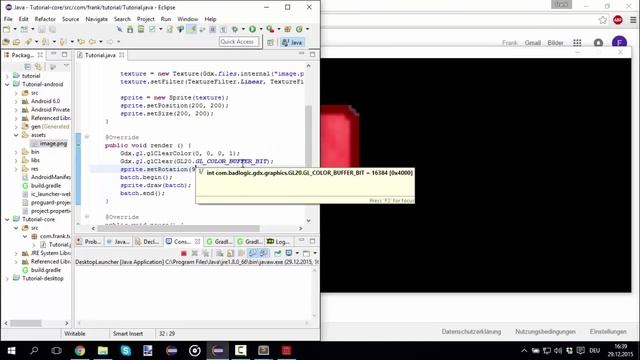Switch to the first Gradle tab
Viewport: 640px width, 360px height.
click(219, 242)
